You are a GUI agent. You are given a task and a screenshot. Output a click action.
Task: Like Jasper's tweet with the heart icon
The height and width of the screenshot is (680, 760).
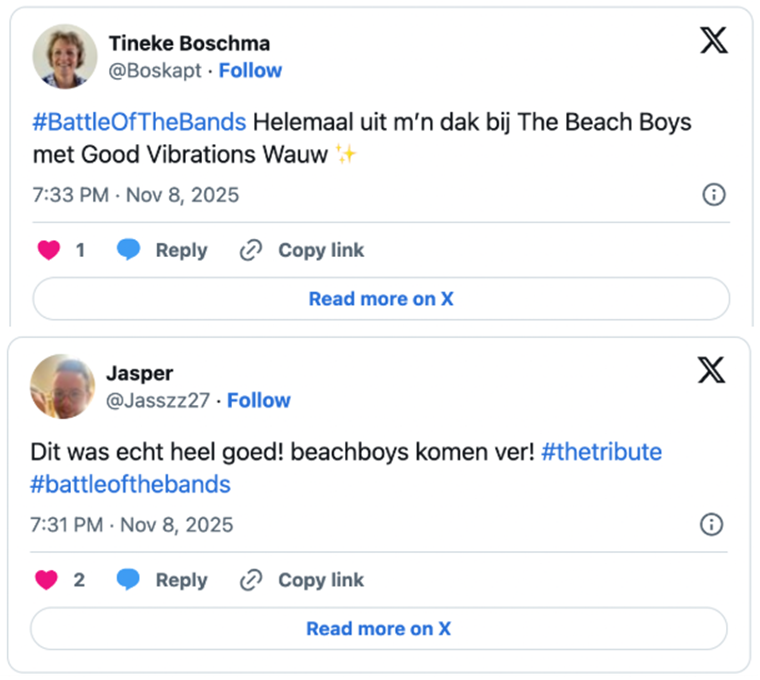click(46, 580)
